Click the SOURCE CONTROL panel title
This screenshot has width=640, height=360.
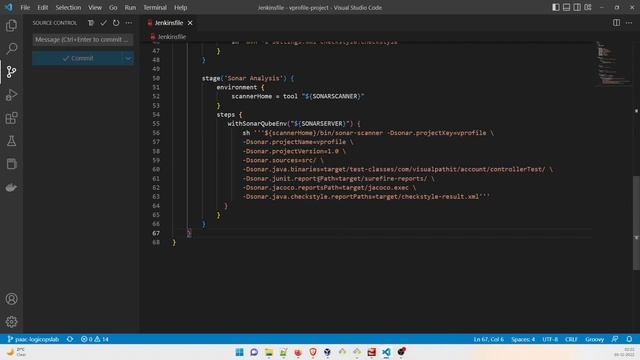point(55,23)
